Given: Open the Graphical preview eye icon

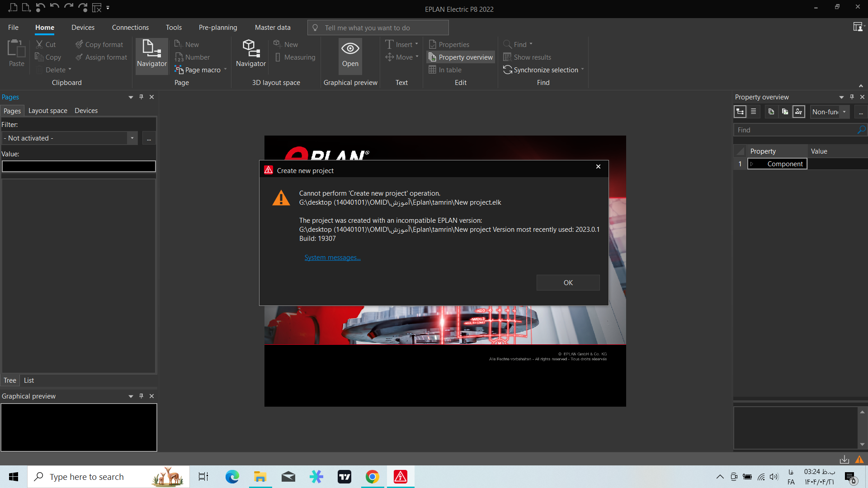Looking at the screenshot, I should tap(350, 49).
